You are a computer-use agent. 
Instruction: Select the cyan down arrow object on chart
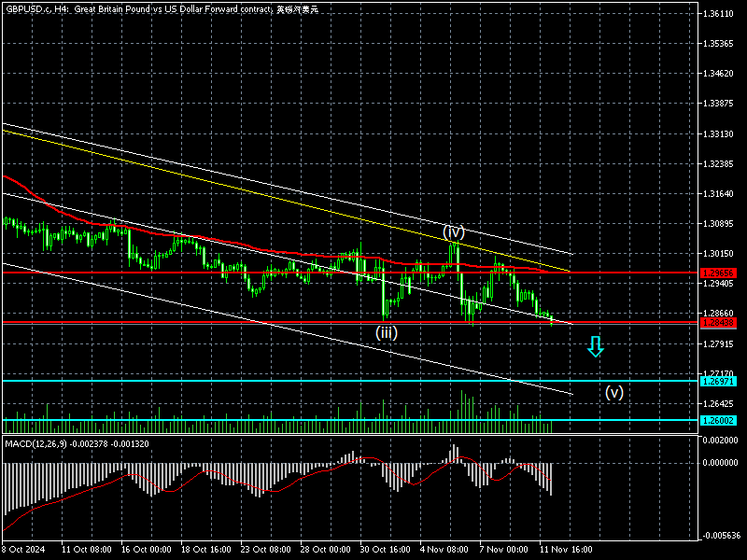596,346
